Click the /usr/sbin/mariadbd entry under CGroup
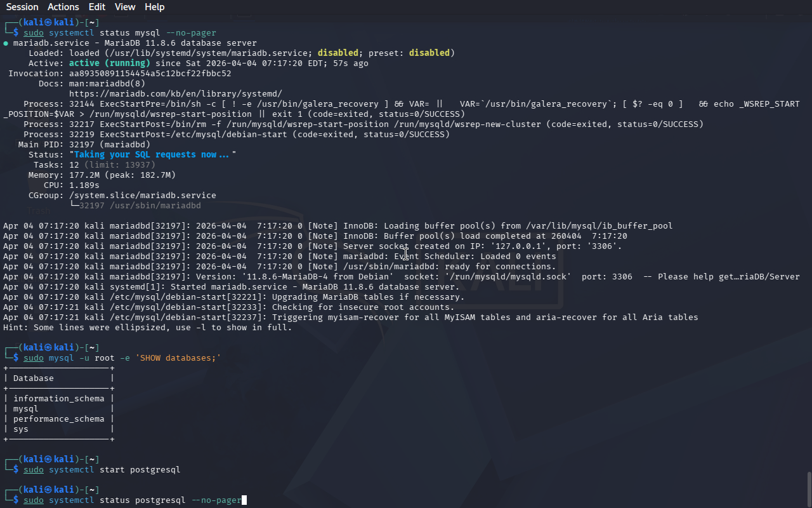This screenshot has width=812, height=508. click(140, 206)
